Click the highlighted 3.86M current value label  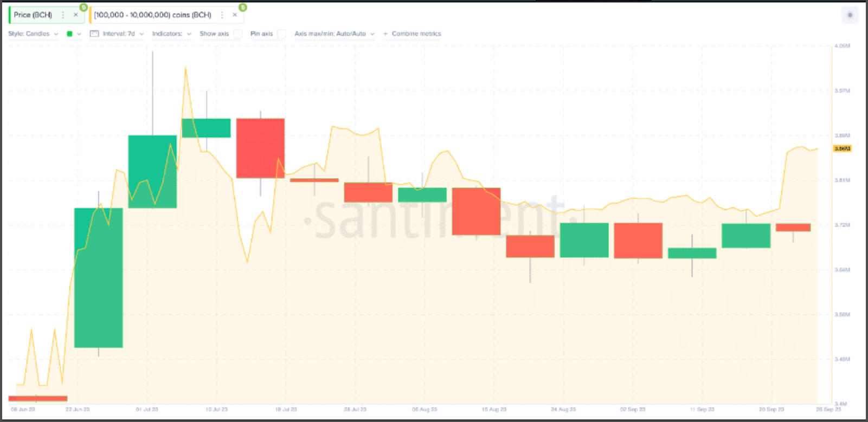tap(843, 148)
